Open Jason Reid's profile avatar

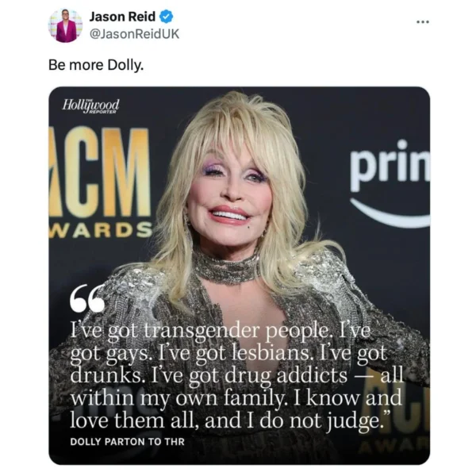[65, 25]
